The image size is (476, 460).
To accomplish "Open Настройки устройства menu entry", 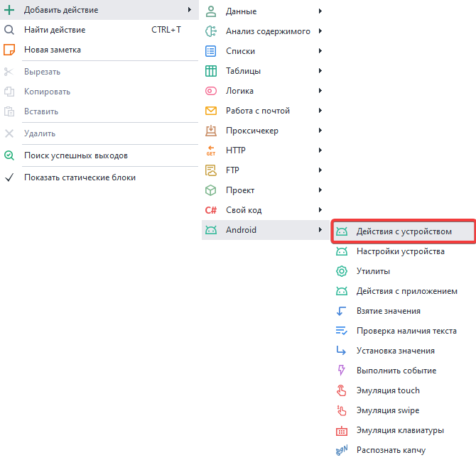I will 400,251.
